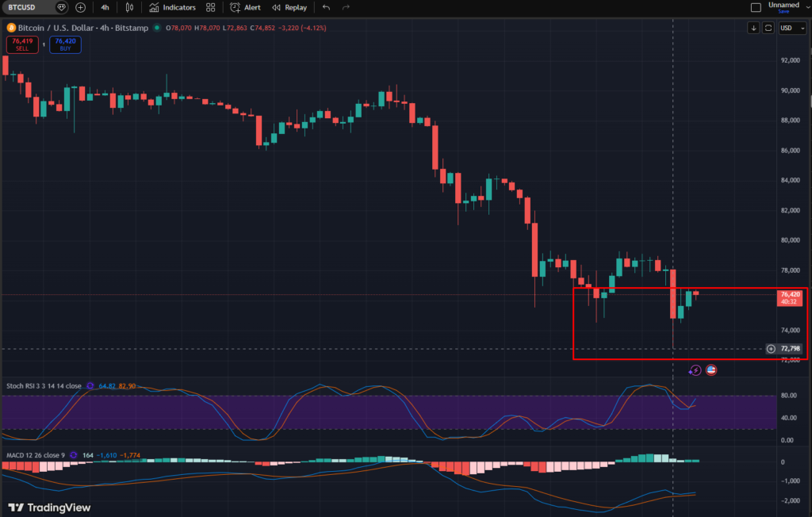The width and height of the screenshot is (812, 517).
Task: Click the red SELL 76,419 button
Action: pos(24,44)
